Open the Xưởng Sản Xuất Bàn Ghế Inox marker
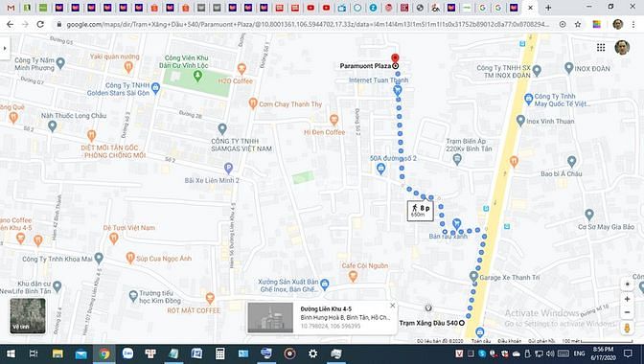 coord(325,284)
